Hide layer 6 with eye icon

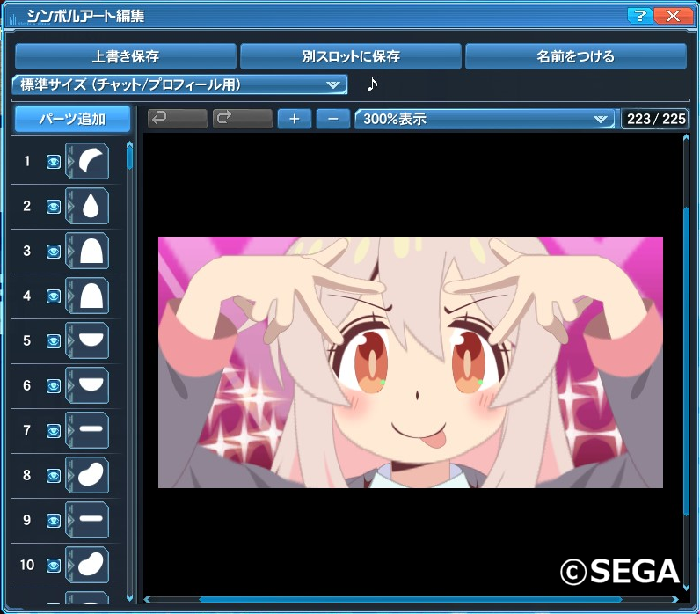pos(54,386)
